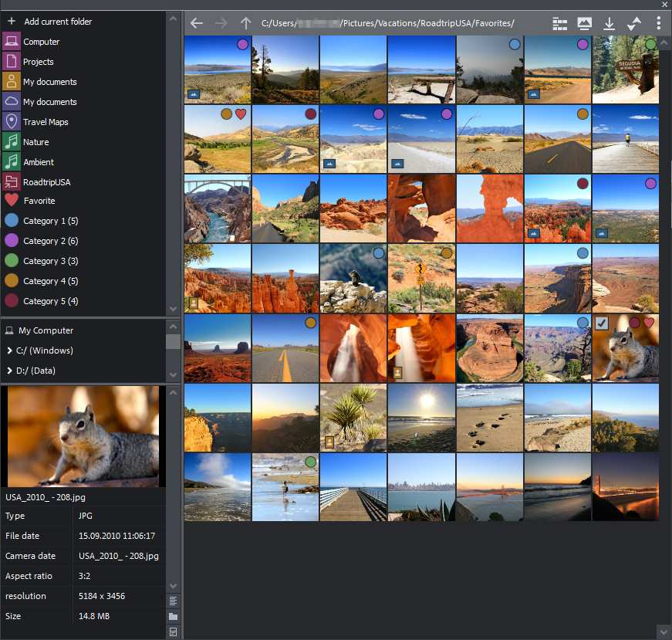Click the thumbnail grid scroll-up arrow

664,42
